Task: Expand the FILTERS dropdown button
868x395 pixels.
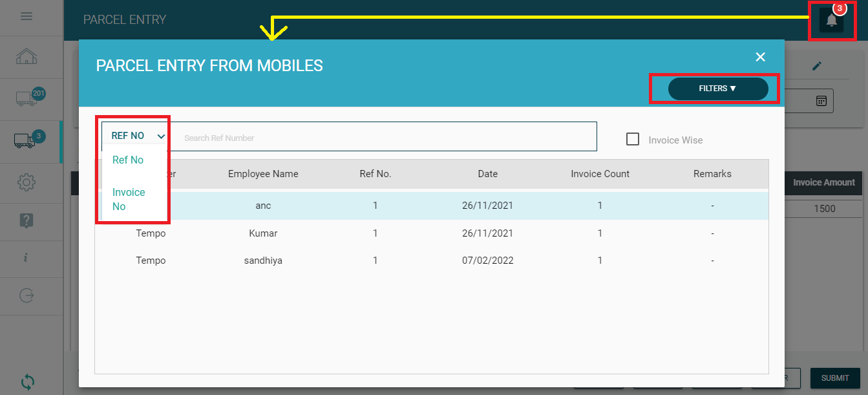Action: point(718,89)
